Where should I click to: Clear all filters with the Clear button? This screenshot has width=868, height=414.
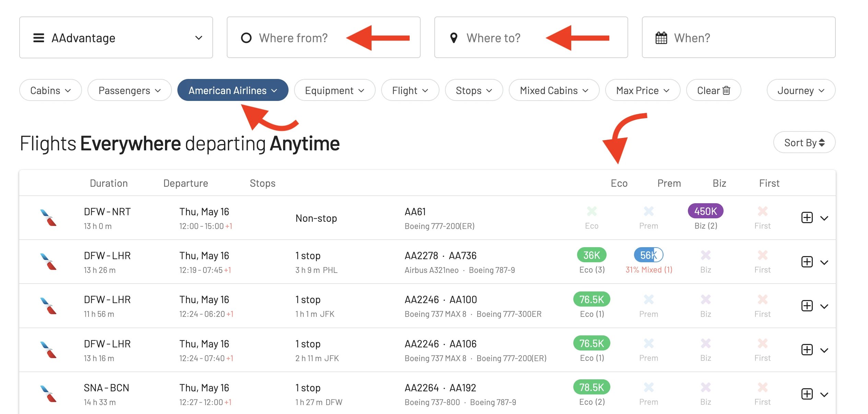point(714,90)
